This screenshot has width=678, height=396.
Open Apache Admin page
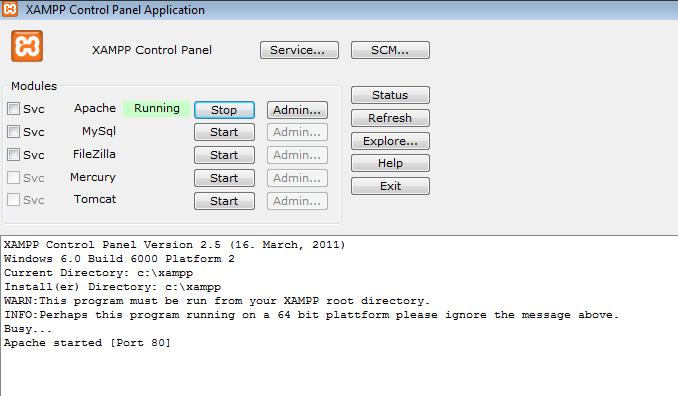point(297,110)
